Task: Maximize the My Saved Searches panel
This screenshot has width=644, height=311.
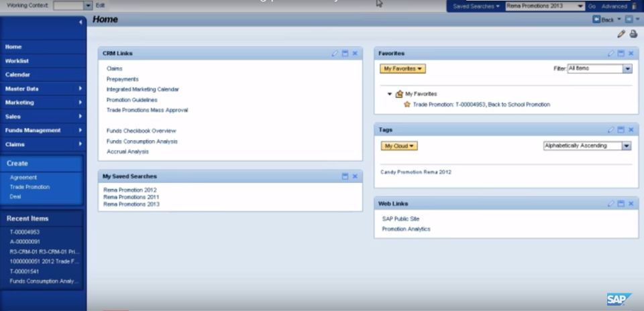Action: [345, 176]
